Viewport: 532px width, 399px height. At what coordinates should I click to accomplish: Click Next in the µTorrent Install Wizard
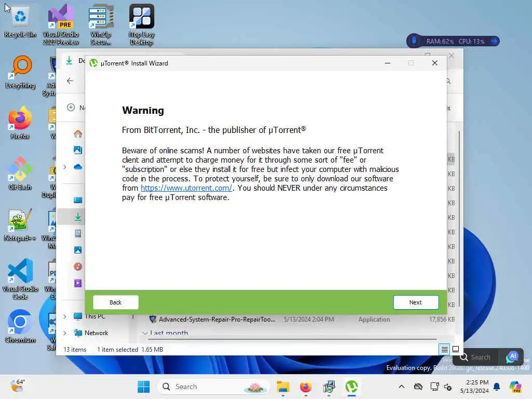coord(416,302)
